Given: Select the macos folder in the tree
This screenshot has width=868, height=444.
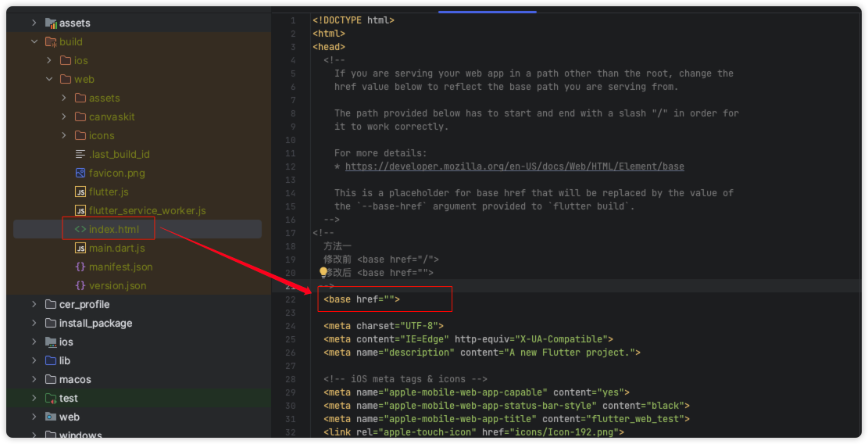Looking at the screenshot, I should pos(75,379).
